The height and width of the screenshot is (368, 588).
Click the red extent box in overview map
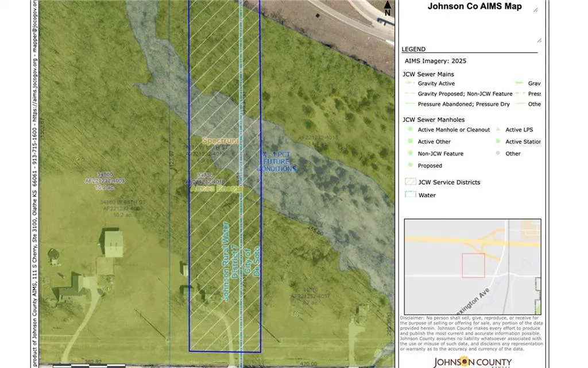(473, 266)
